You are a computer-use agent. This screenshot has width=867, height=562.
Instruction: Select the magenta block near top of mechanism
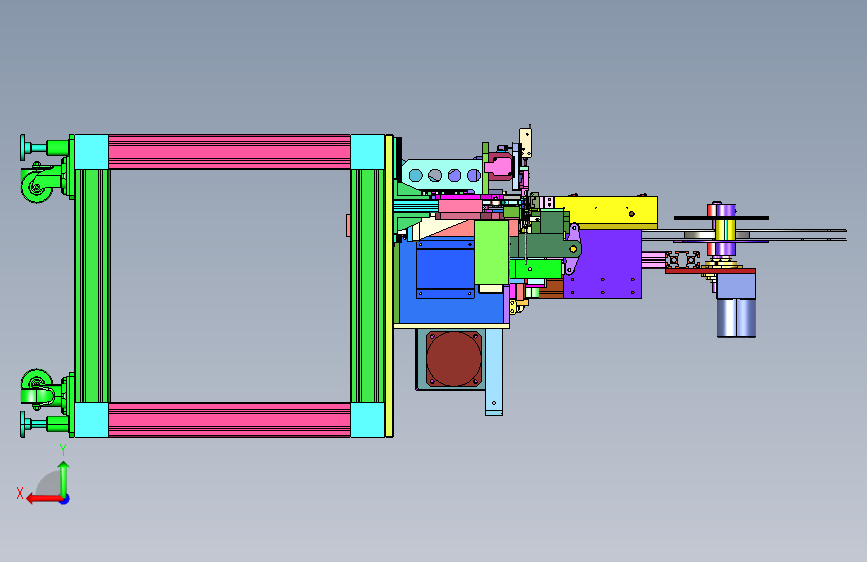coord(499,167)
